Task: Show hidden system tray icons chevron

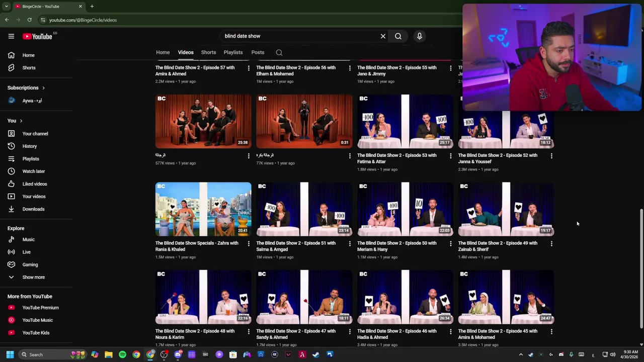Action: point(521,354)
